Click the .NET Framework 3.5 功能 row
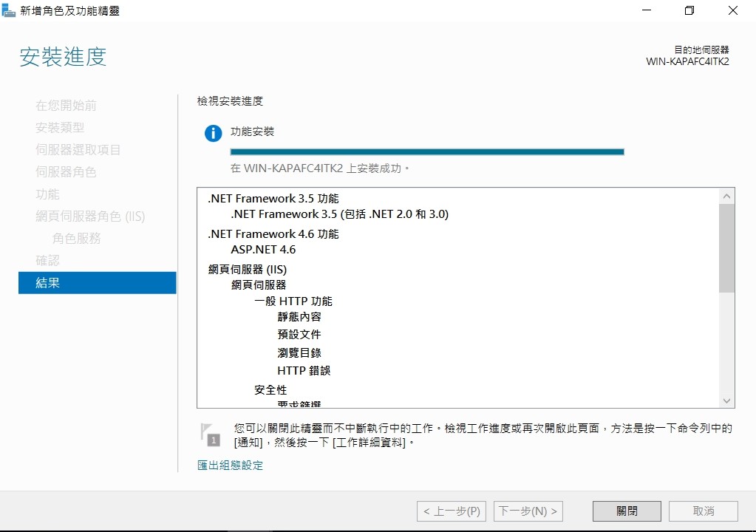 [273, 199]
